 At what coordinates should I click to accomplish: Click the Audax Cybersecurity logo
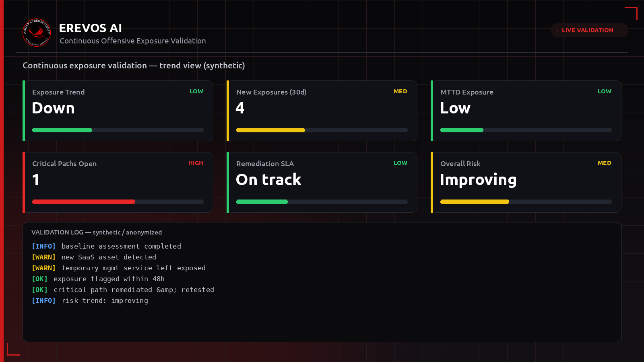[37, 33]
